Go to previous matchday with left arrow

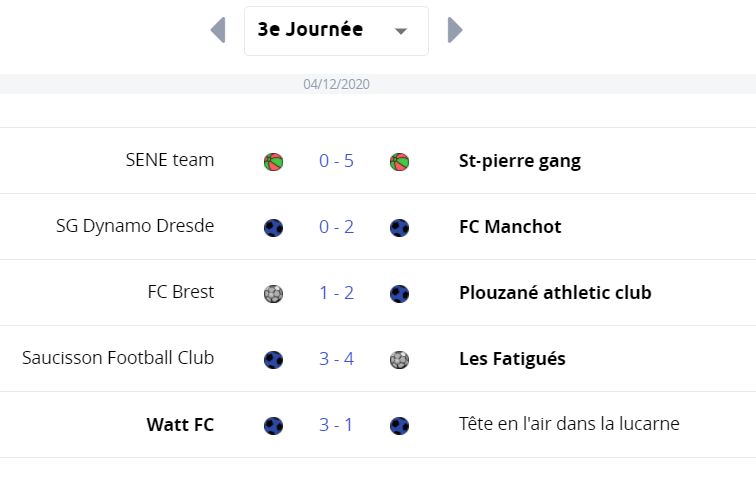click(x=218, y=30)
